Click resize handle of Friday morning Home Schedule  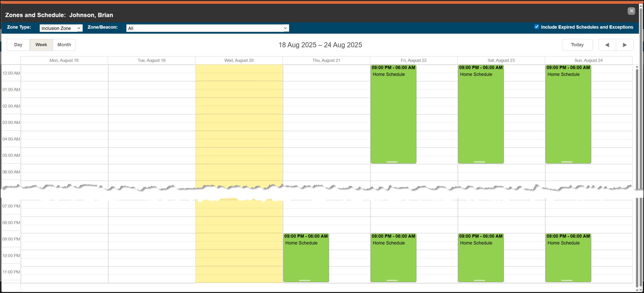pos(392,162)
